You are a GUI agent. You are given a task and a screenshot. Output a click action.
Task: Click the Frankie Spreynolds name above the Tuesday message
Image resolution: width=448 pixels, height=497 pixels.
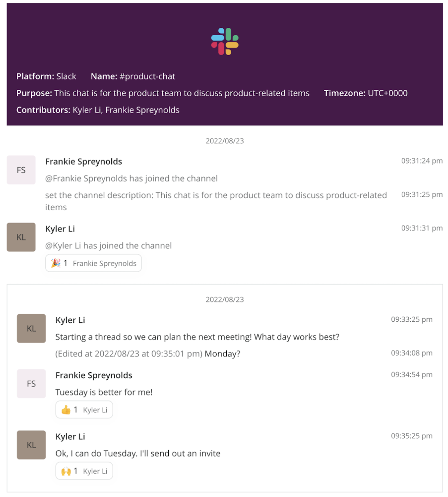[94, 375]
